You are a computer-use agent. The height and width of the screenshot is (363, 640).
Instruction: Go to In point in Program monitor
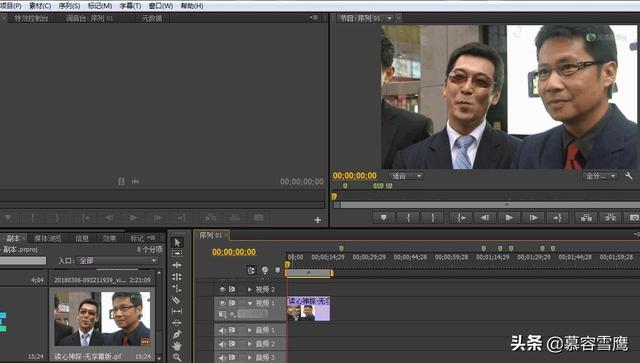click(461, 218)
